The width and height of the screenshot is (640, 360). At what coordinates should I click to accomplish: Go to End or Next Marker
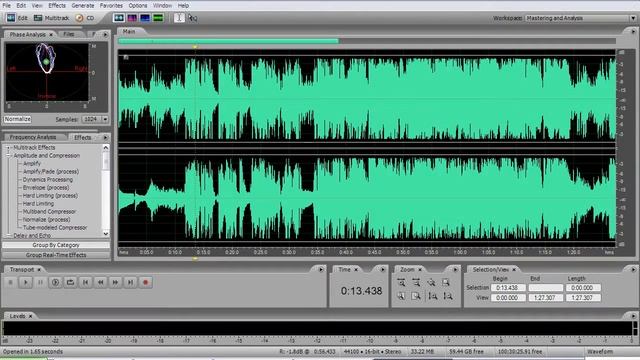(x=130, y=282)
